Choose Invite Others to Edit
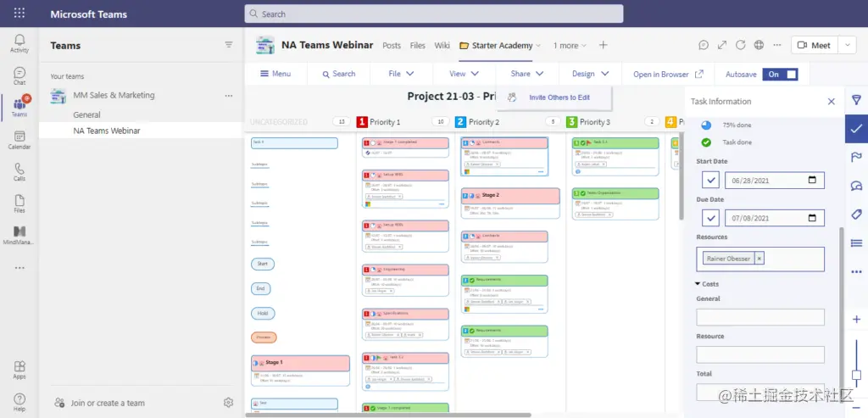This screenshot has height=418, width=868. [x=554, y=98]
